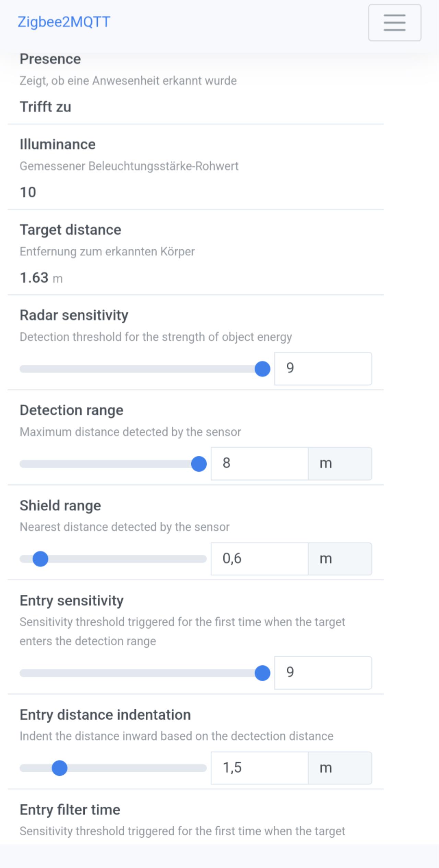The width and height of the screenshot is (439, 868).
Task: Open the hamburger navigation menu
Action: [394, 23]
